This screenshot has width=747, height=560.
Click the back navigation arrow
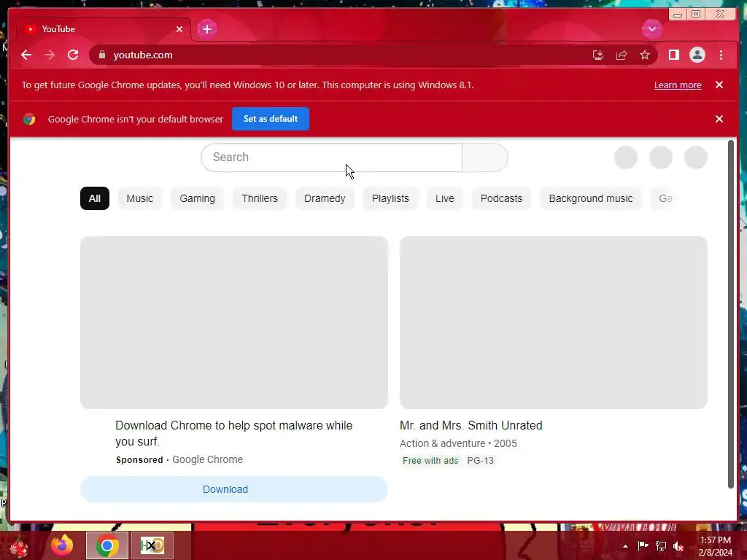(26, 55)
